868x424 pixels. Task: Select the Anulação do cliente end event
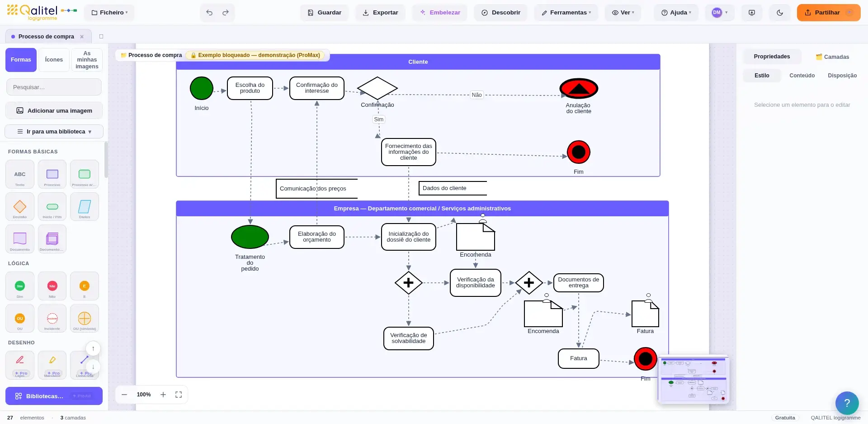pyautogui.click(x=579, y=88)
